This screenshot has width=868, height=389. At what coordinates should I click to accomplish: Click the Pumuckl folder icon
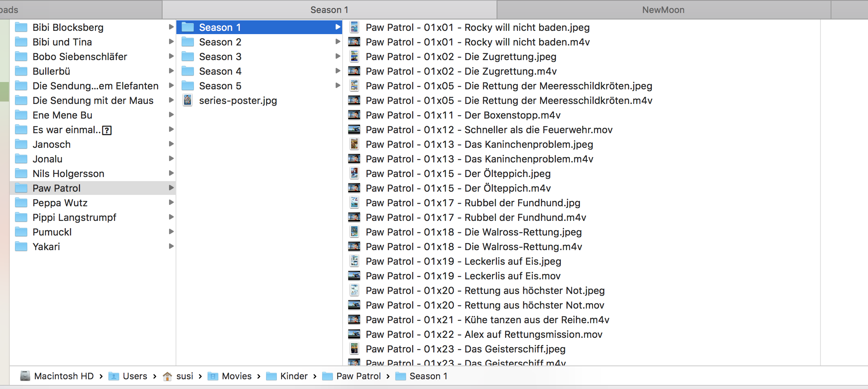[21, 232]
